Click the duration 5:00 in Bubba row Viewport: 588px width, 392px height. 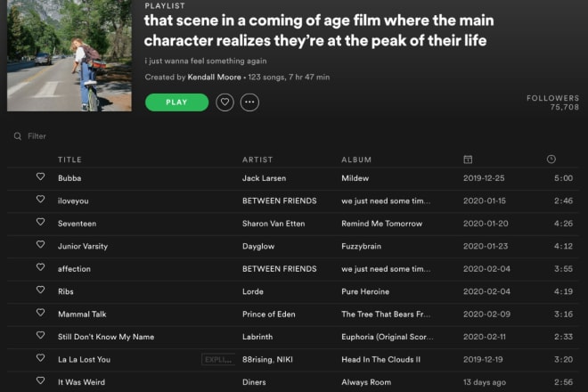pyautogui.click(x=563, y=178)
